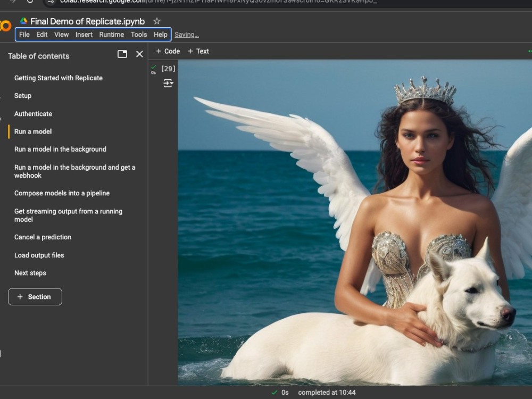Image resolution: width=532 pixels, height=399 pixels.
Task: Rename the notebook title Final Demo of Replicate.ipynb
Action: [88, 21]
